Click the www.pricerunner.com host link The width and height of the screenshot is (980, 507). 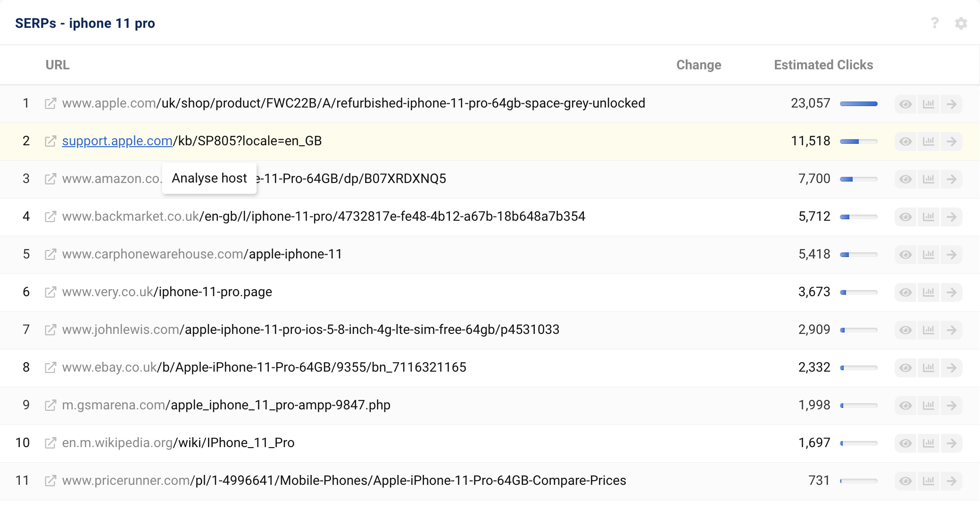click(x=126, y=481)
